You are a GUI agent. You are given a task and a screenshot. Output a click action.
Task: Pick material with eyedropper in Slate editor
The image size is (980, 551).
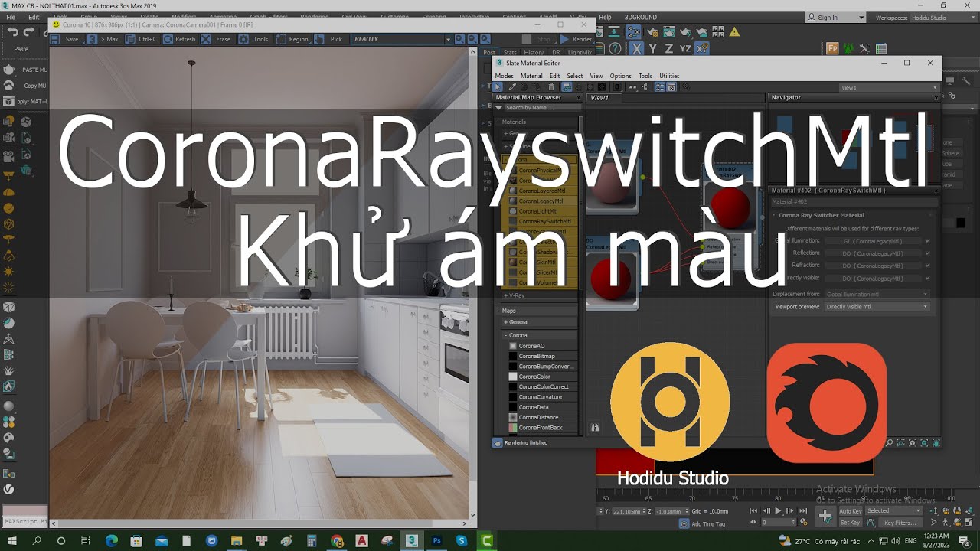(x=512, y=87)
